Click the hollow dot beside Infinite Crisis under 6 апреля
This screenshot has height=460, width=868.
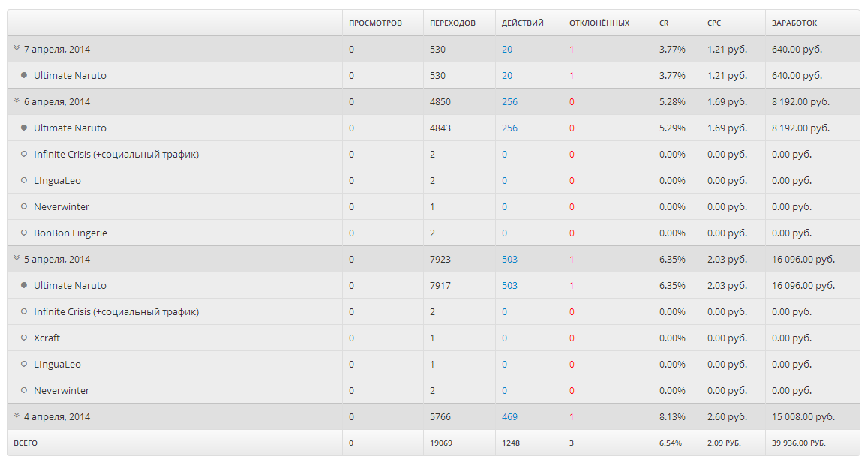click(24, 154)
